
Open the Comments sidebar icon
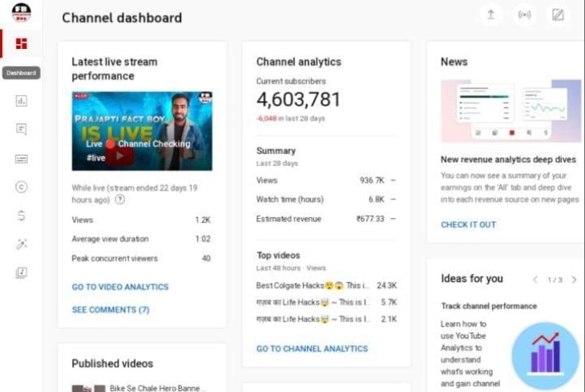click(x=22, y=129)
